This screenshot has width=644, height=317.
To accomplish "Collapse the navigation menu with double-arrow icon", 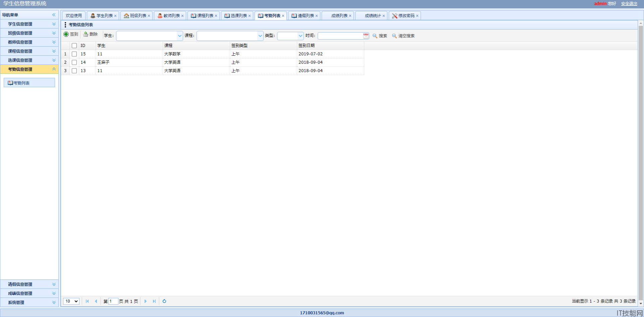I will (54, 15).
